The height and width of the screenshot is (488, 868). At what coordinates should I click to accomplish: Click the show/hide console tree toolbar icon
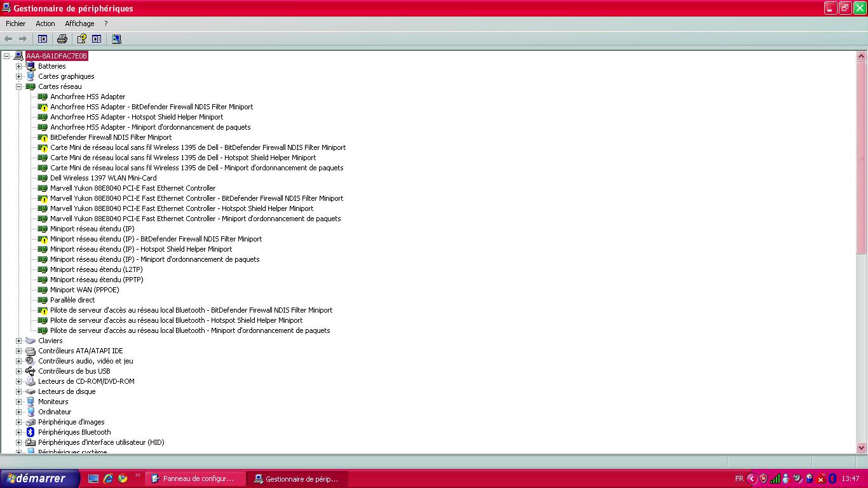pos(43,39)
